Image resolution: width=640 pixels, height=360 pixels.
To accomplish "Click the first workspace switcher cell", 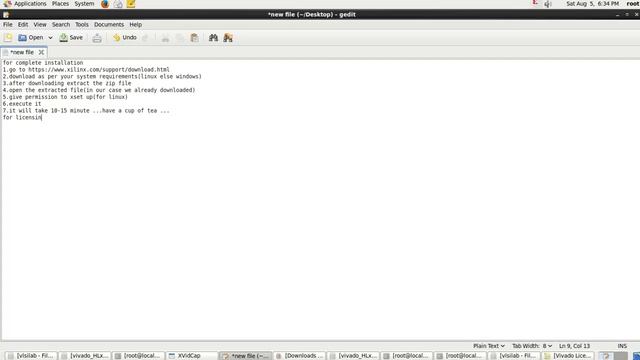I will point(606,356).
